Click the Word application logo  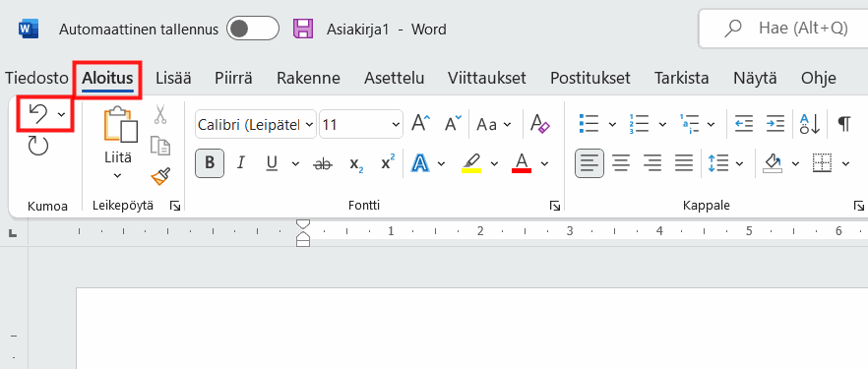click(29, 29)
